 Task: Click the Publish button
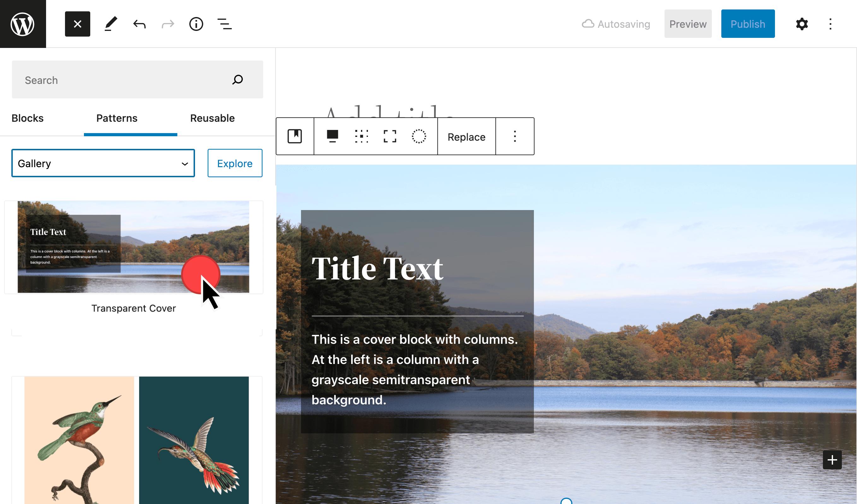tap(748, 24)
